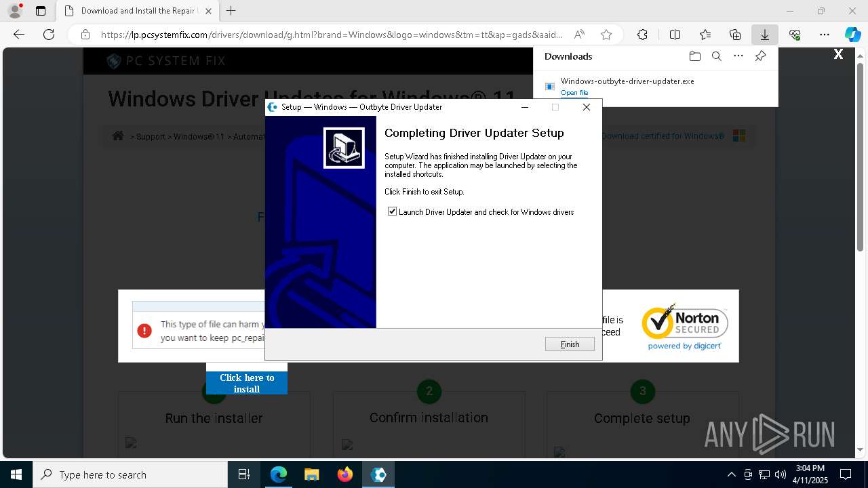Click PC System Fix logo
Image resolution: width=868 pixels, height=488 pixels.
[x=166, y=61]
